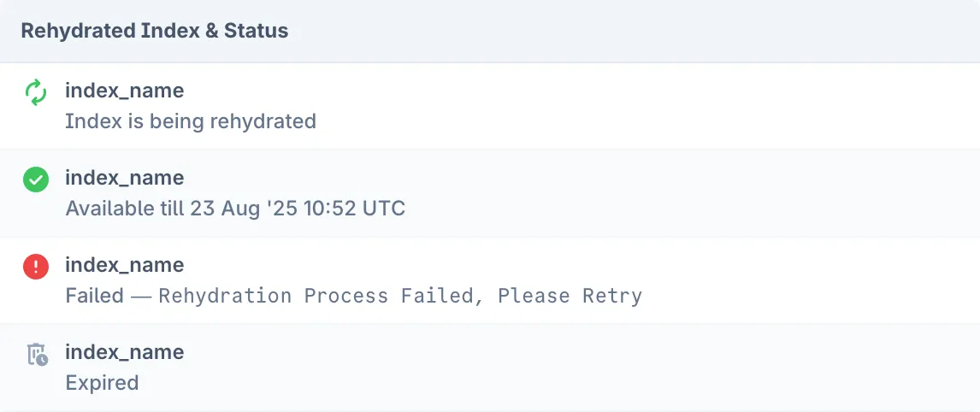The width and height of the screenshot is (980, 412).
Task: Click the word 'Status' in the header
Action: pos(256,32)
